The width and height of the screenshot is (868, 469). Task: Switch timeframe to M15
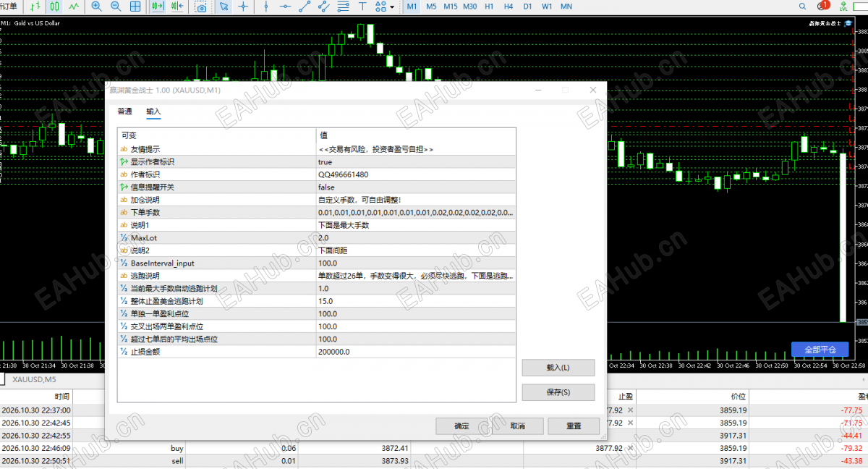tap(451, 7)
